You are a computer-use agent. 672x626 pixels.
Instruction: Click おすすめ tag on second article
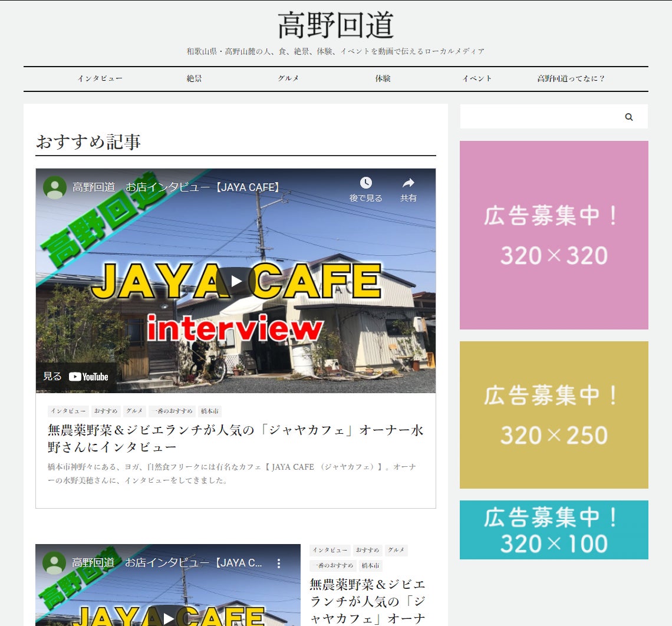[368, 550]
